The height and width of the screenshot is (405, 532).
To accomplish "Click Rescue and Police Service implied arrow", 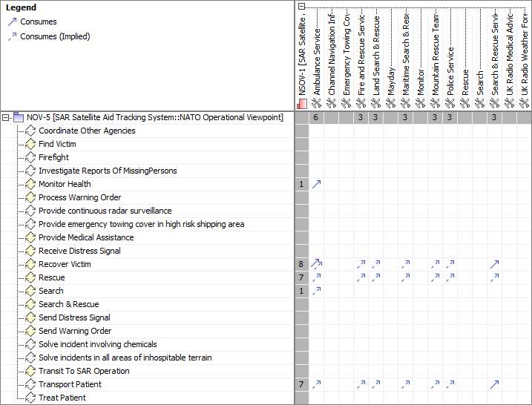I will click(x=450, y=277).
